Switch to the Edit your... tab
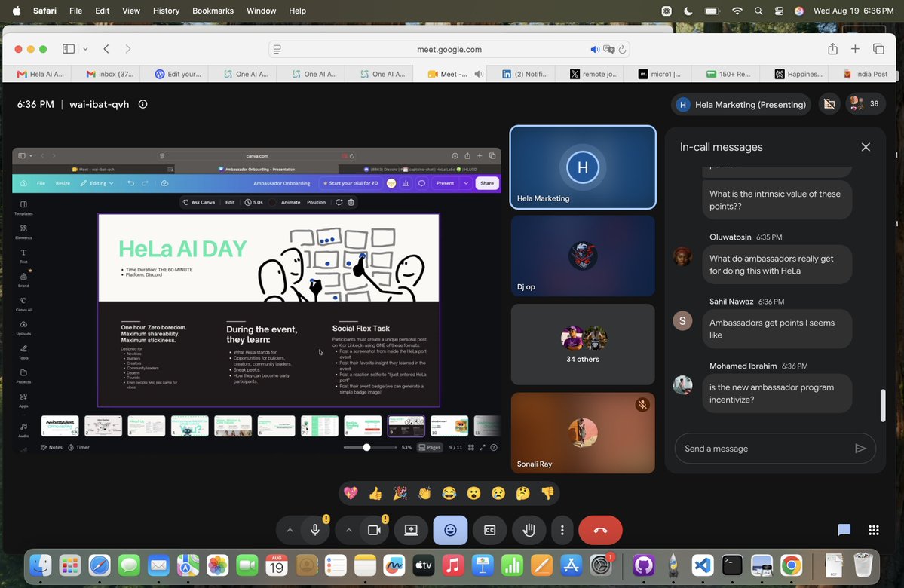This screenshot has width=904, height=588. click(x=178, y=74)
